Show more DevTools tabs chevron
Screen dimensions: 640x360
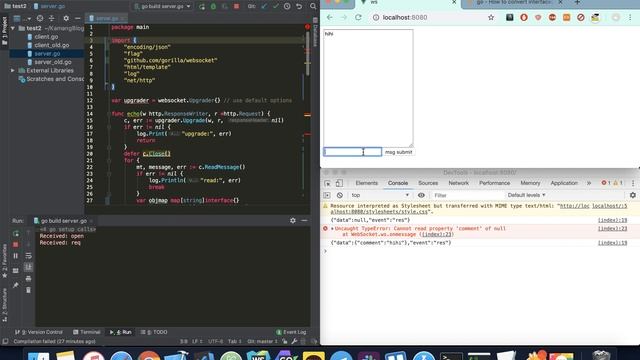click(589, 183)
